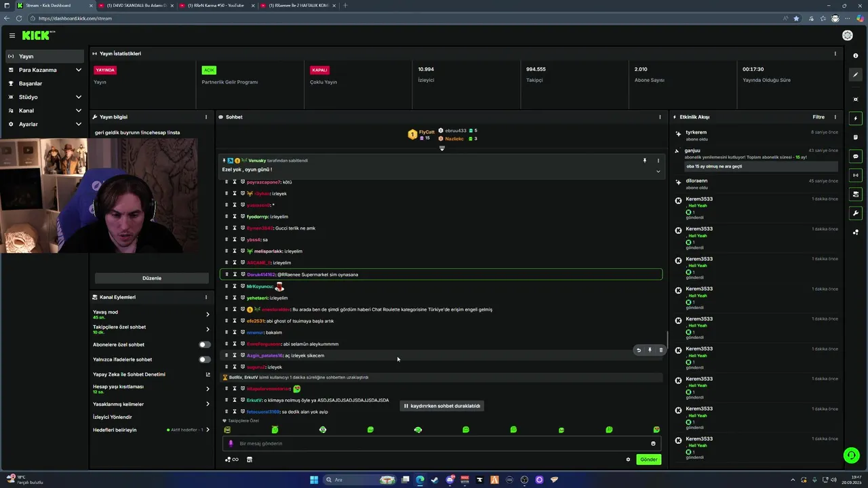Open Yasaklanmış kelimeler settings

tap(208, 404)
